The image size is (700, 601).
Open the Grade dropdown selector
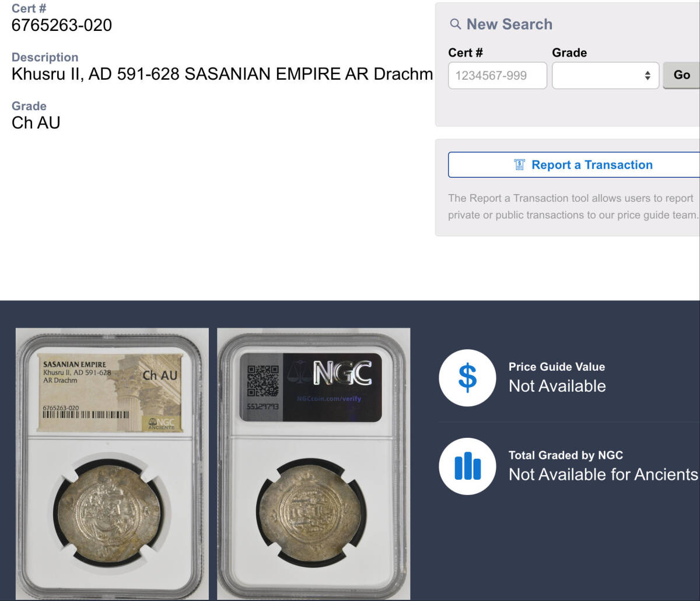[605, 75]
